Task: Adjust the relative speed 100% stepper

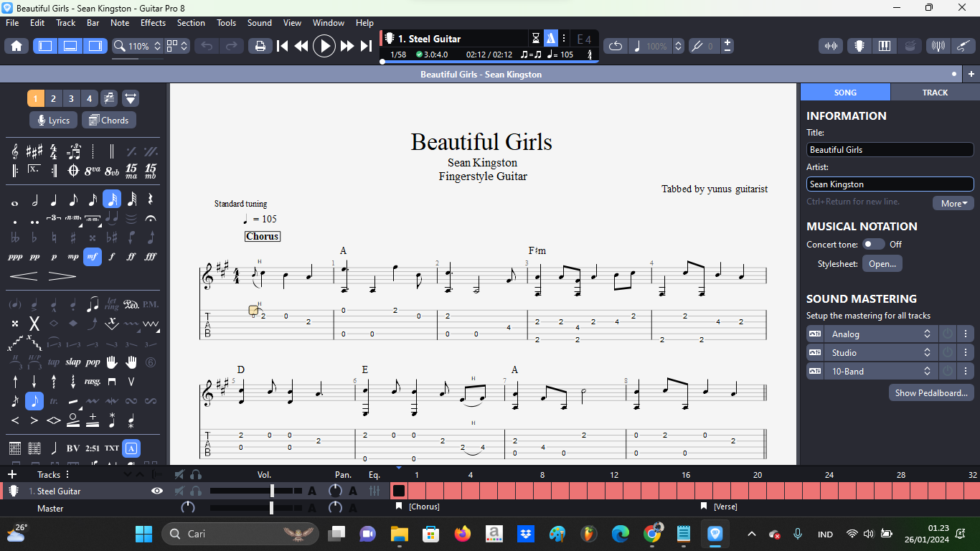Action: coord(677,46)
